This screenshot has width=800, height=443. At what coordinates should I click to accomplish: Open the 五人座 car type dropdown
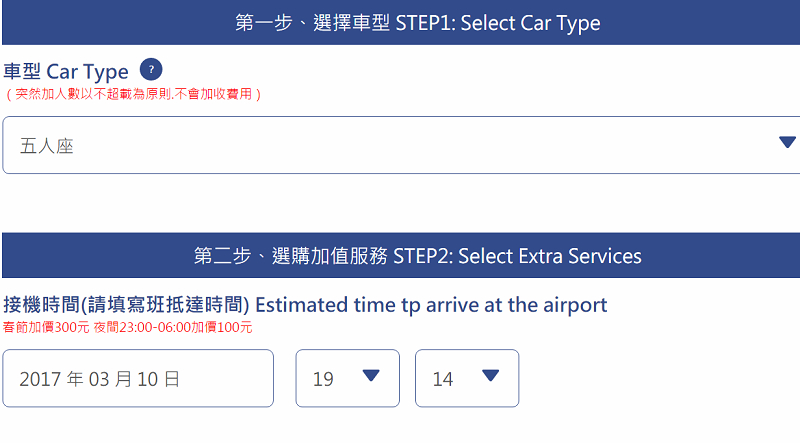pos(400,145)
